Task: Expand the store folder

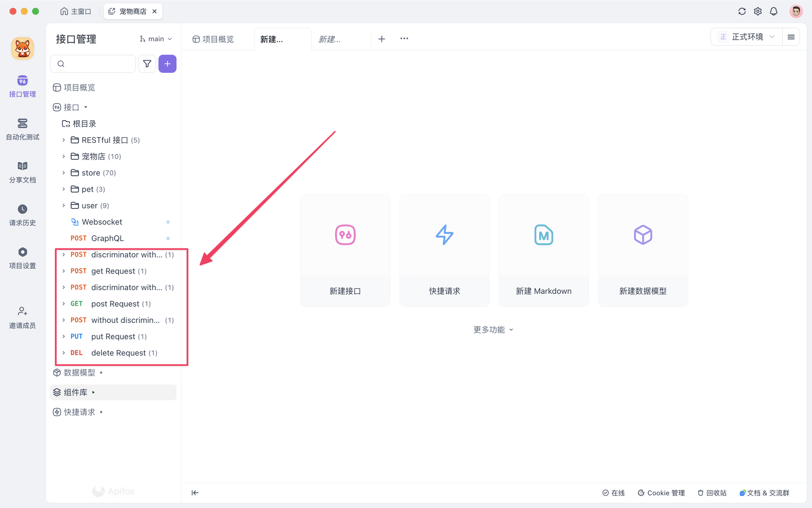Action: click(x=64, y=173)
